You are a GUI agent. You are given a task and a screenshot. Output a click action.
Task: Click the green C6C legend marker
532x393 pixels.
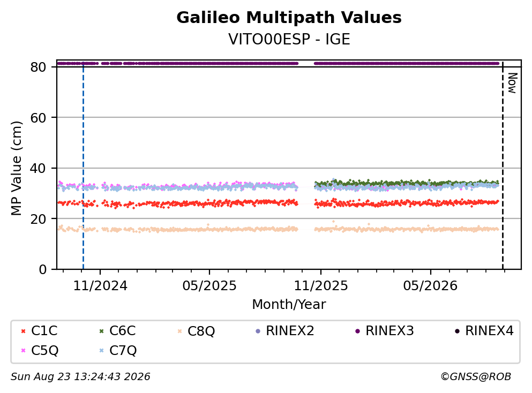[x=101, y=331]
